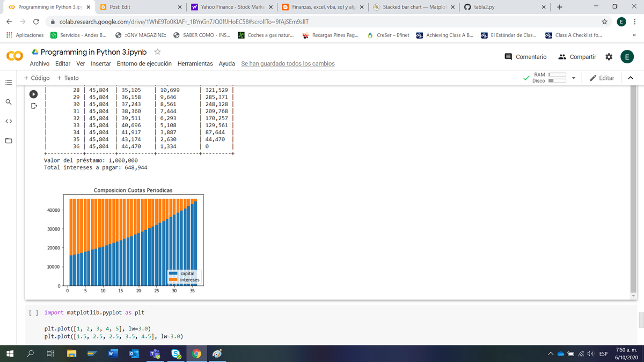Open the Insertar menu
The height and width of the screenshot is (362, 644).
(x=101, y=63)
